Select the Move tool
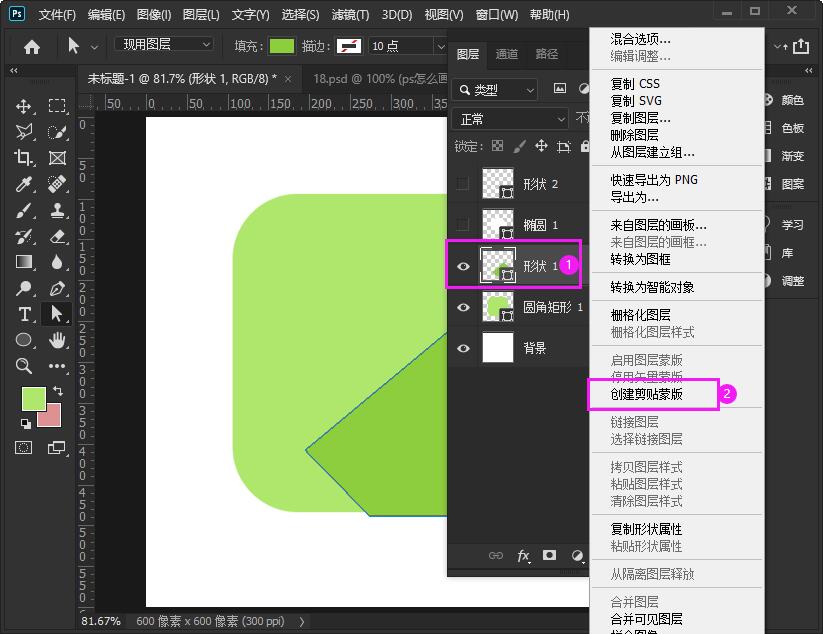 coord(24,107)
